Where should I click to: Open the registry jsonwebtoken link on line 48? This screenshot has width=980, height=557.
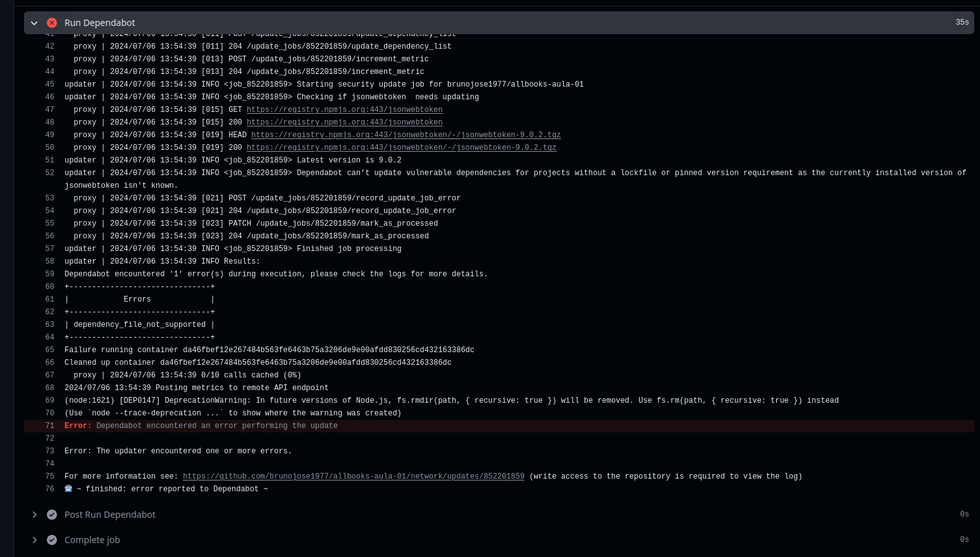(344, 122)
